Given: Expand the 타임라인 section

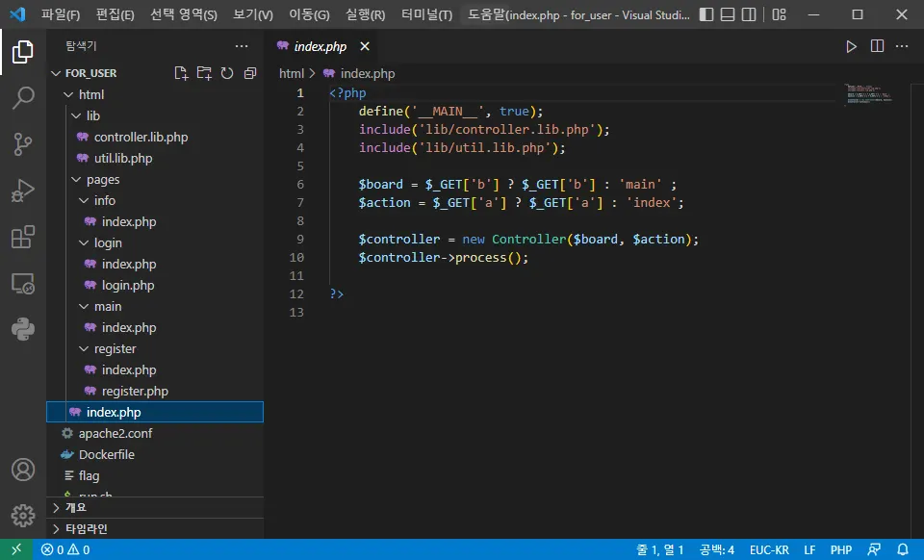Looking at the screenshot, I should click(86, 528).
